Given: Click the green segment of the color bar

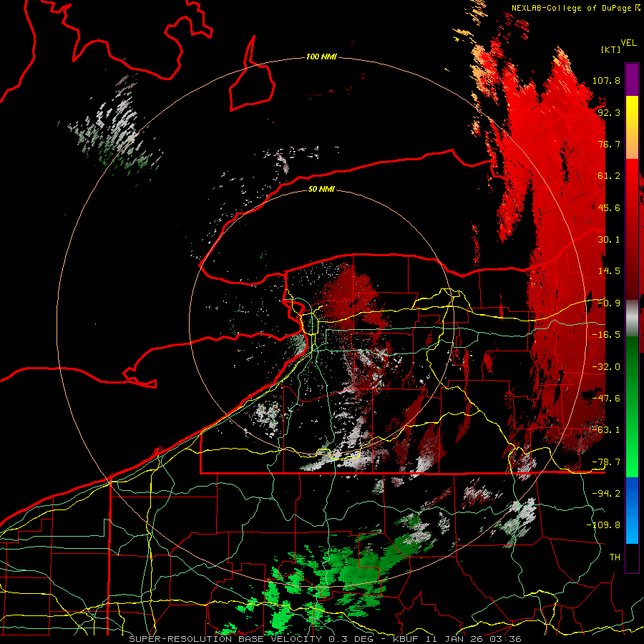Looking at the screenshot, I should (x=632, y=406).
